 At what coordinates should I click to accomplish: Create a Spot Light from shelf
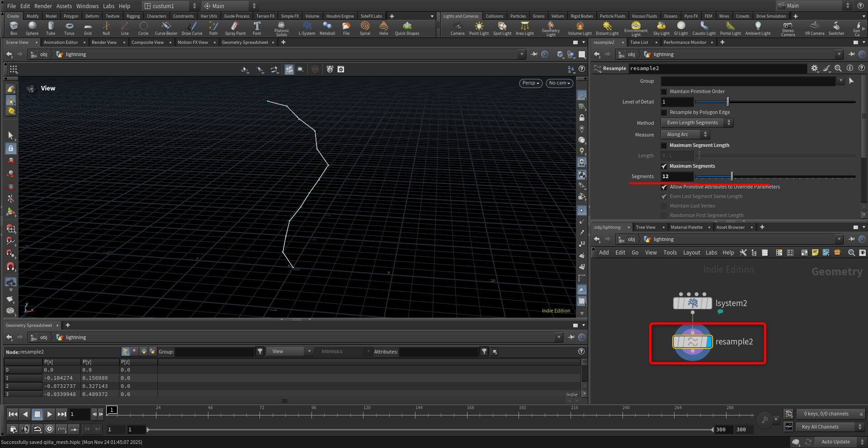[x=502, y=28]
